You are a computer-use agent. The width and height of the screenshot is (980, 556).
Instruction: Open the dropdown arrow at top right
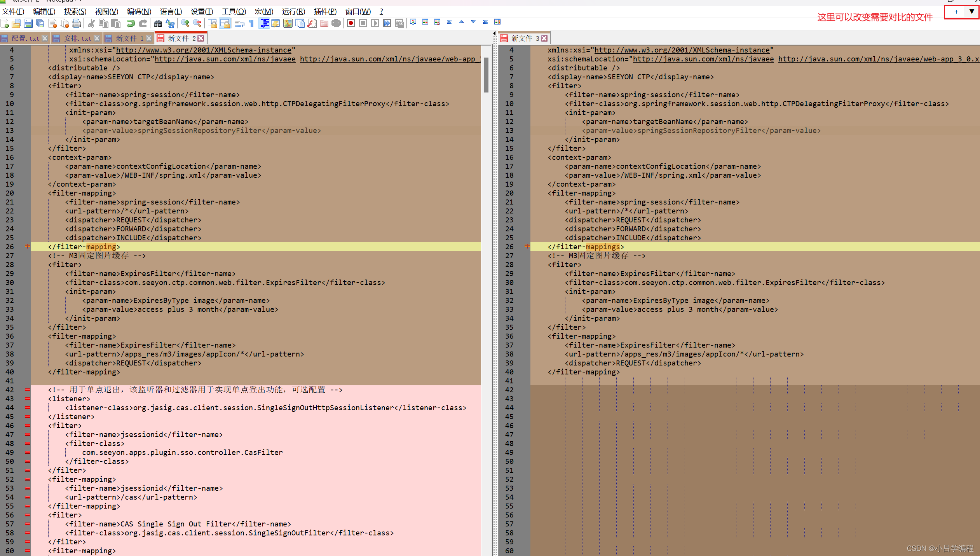point(971,12)
